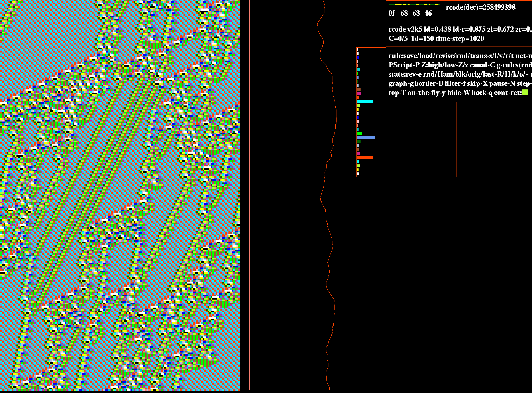Click the yellow-green rule table bit strip

[414, 5]
